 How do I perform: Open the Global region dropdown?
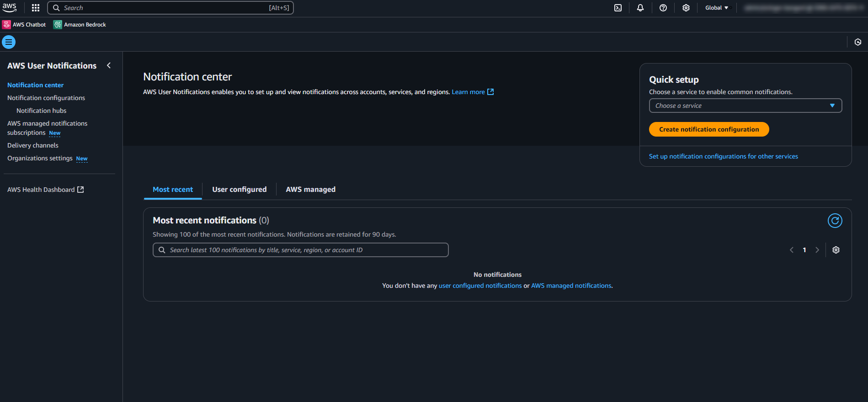point(717,8)
